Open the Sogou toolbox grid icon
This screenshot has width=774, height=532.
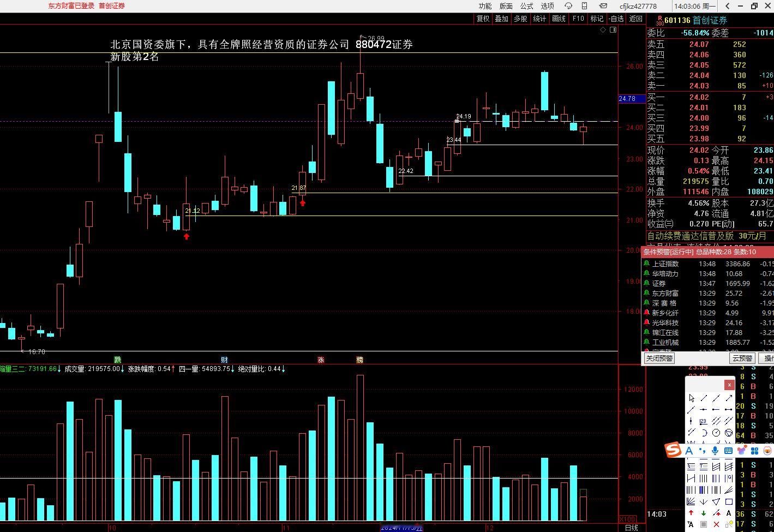tap(754, 451)
